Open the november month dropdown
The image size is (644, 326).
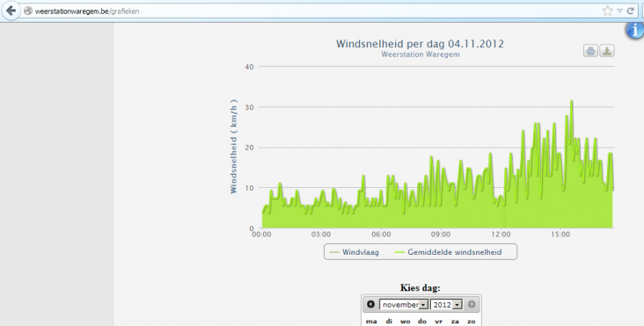tap(403, 305)
